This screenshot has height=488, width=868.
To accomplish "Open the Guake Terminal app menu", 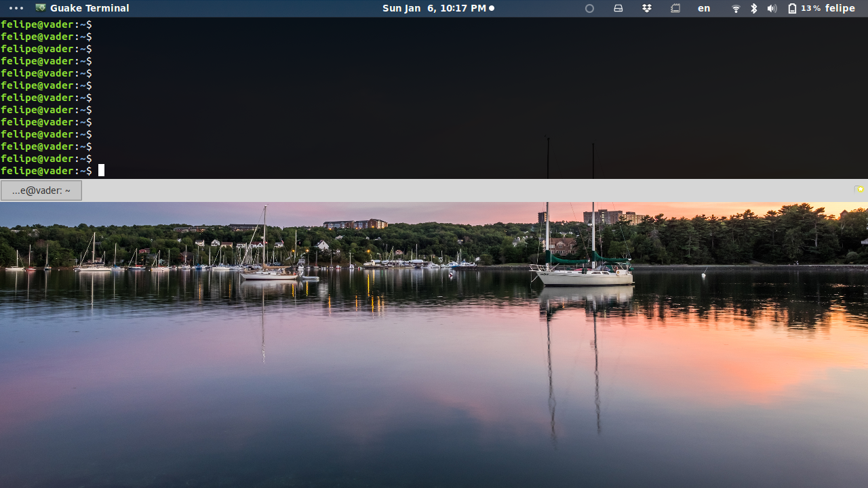I will pos(82,8).
